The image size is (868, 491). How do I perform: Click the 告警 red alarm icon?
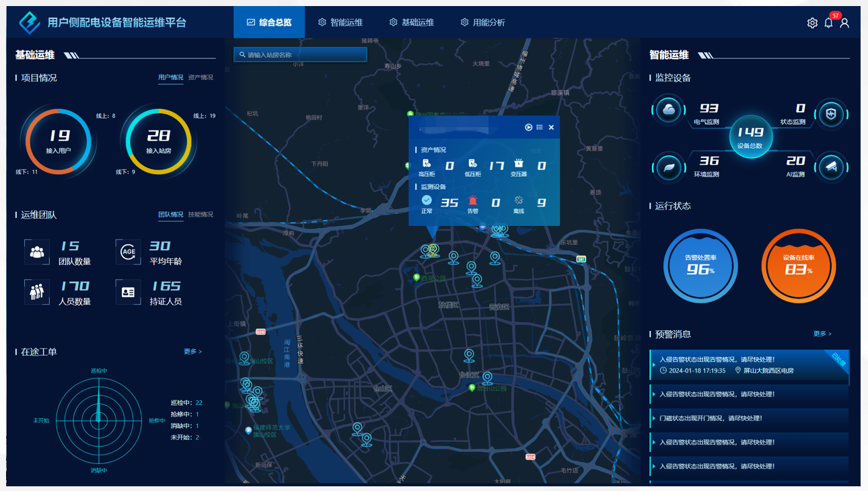pos(473,200)
